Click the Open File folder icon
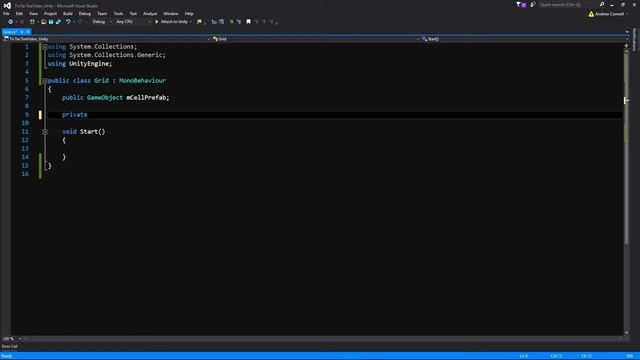Viewport: 640px width, 360px height. (43, 22)
